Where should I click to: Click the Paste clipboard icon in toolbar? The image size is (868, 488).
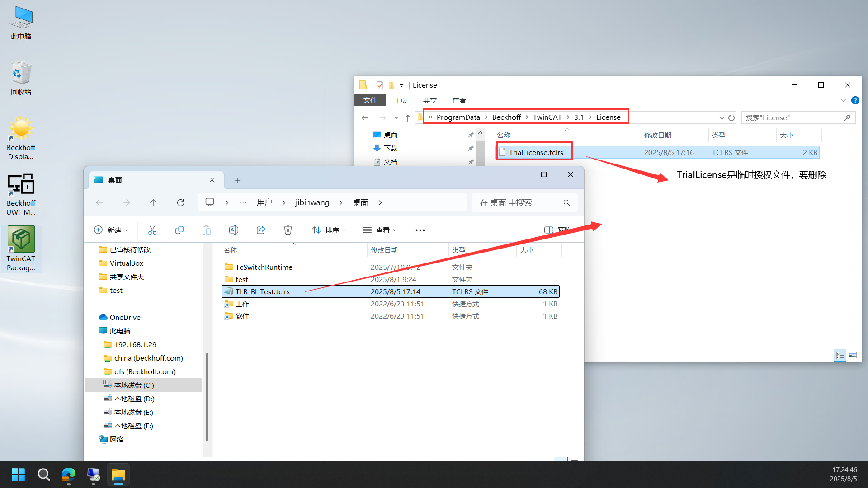point(207,230)
